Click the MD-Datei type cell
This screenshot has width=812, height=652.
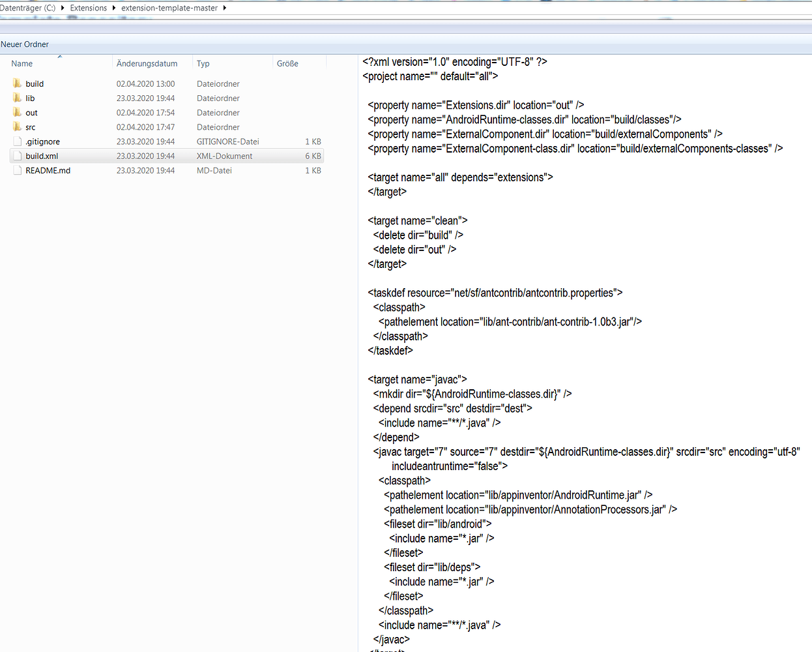[x=214, y=170]
